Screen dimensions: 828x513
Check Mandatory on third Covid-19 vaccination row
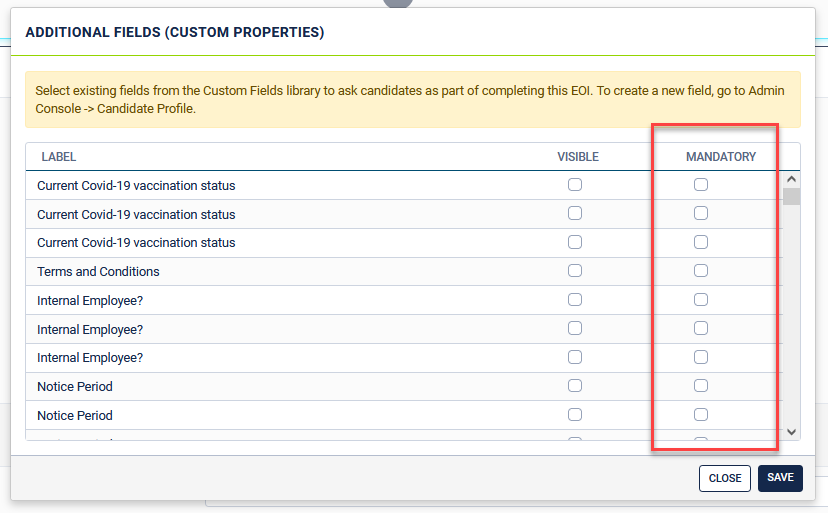click(701, 242)
